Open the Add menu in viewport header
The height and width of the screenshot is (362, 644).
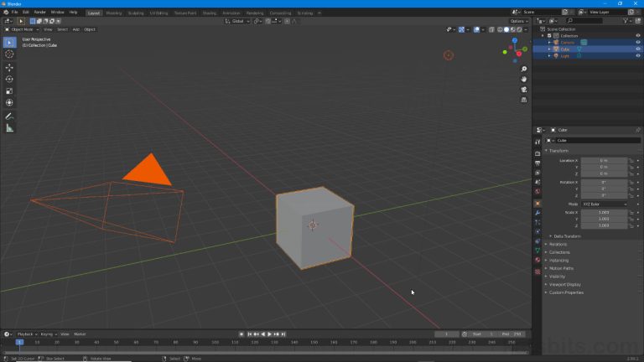[75, 29]
